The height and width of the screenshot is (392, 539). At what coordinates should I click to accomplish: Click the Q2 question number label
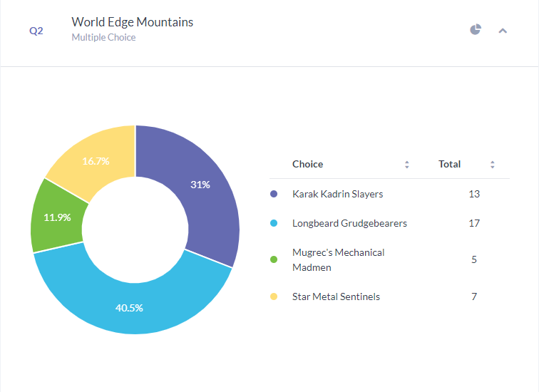tap(36, 31)
